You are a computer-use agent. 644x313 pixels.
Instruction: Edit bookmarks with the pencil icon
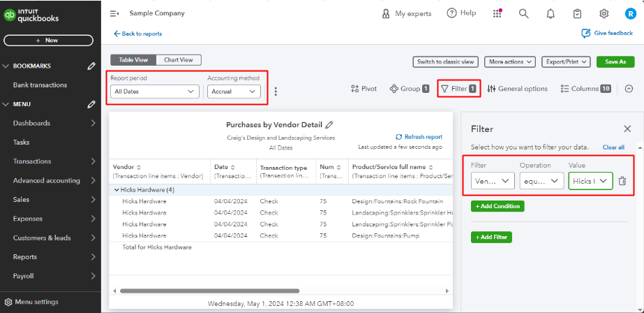pos(91,66)
